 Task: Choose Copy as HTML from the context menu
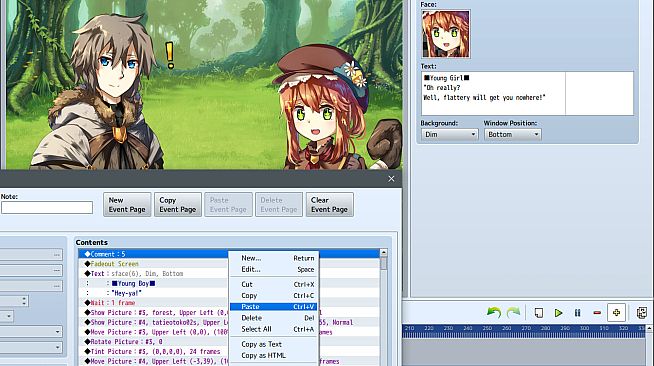(274, 355)
